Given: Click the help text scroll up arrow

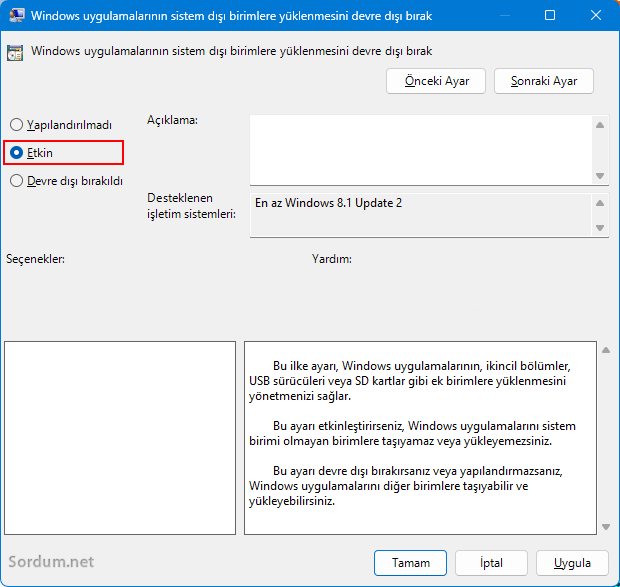Looking at the screenshot, I should (x=604, y=350).
